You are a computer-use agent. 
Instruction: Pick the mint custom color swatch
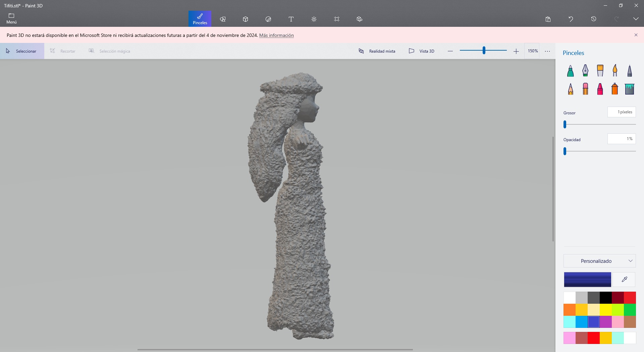[618, 338]
